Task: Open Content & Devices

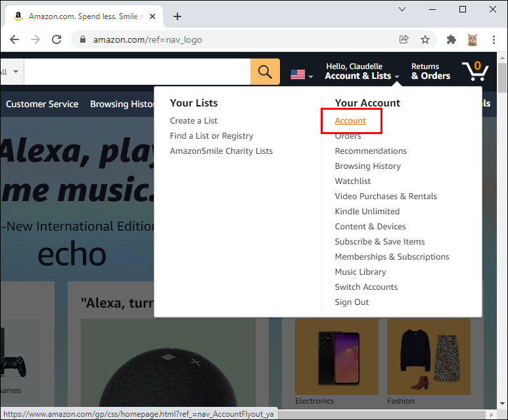Action: point(370,227)
